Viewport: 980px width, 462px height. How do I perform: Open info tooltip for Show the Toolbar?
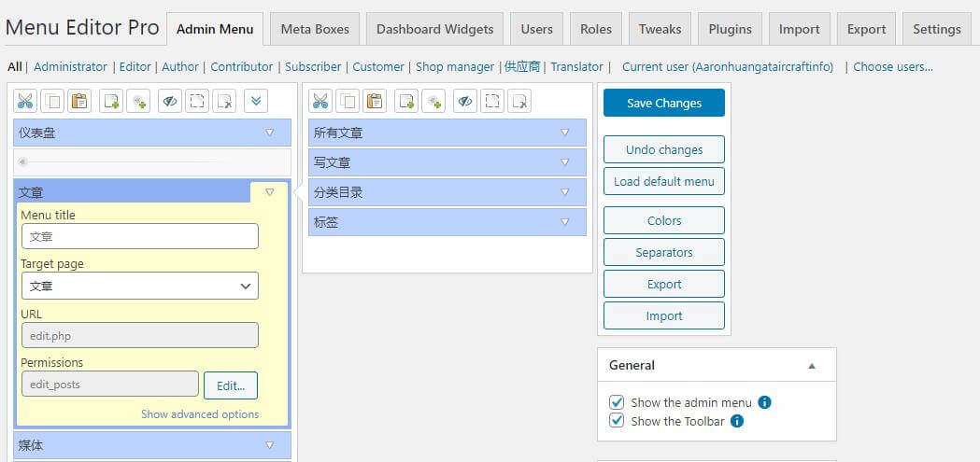pos(737,421)
